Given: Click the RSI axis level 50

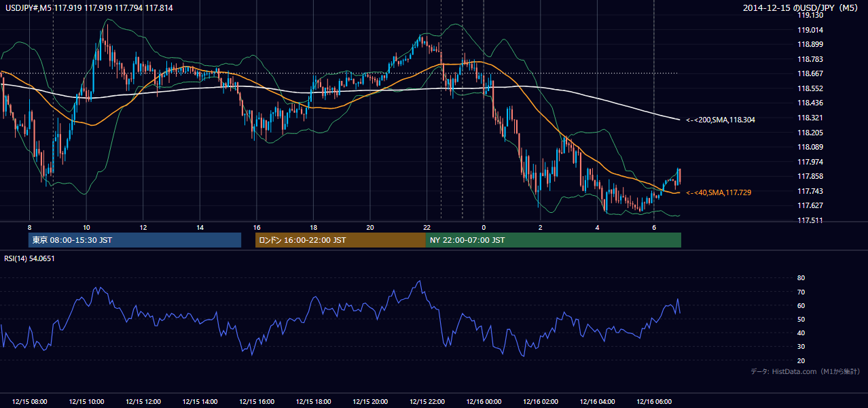Looking at the screenshot, I should tap(801, 319).
